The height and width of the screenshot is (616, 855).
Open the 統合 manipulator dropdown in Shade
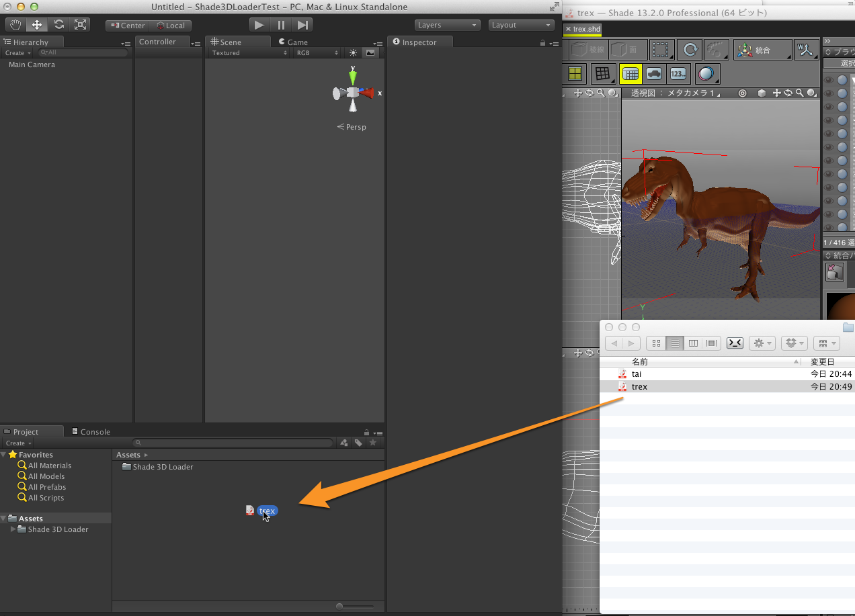pos(762,50)
